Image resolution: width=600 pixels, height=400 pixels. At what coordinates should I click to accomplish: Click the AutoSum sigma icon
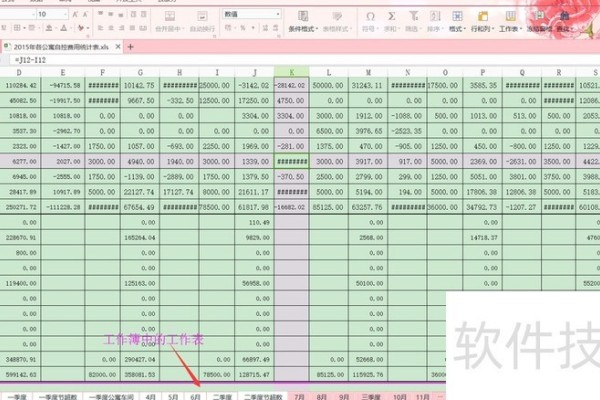coord(391,16)
